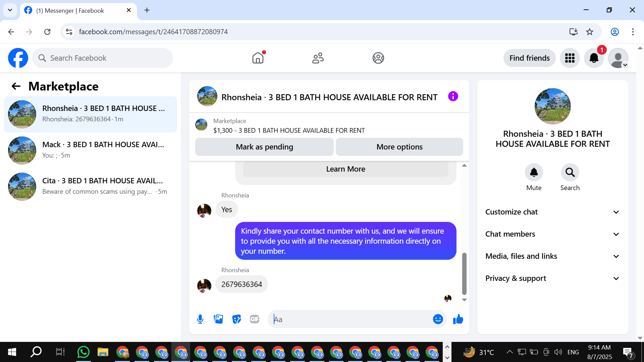
Task: Expand Customize chat section
Action: click(x=552, y=212)
